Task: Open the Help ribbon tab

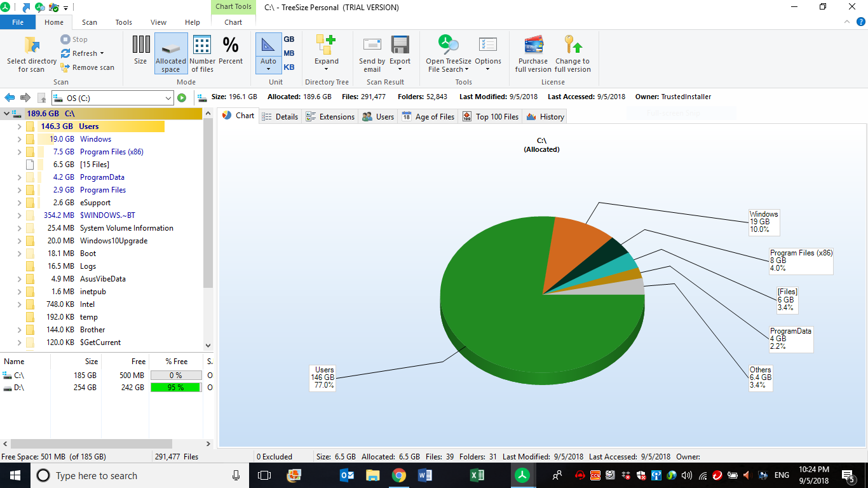Action: 193,22
